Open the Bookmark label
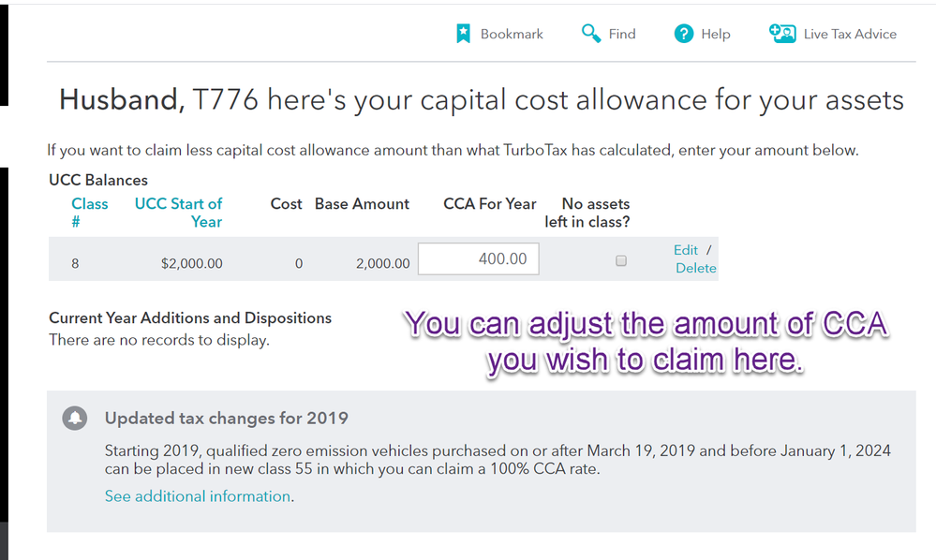Image resolution: width=936 pixels, height=560 pixels. coord(512,34)
